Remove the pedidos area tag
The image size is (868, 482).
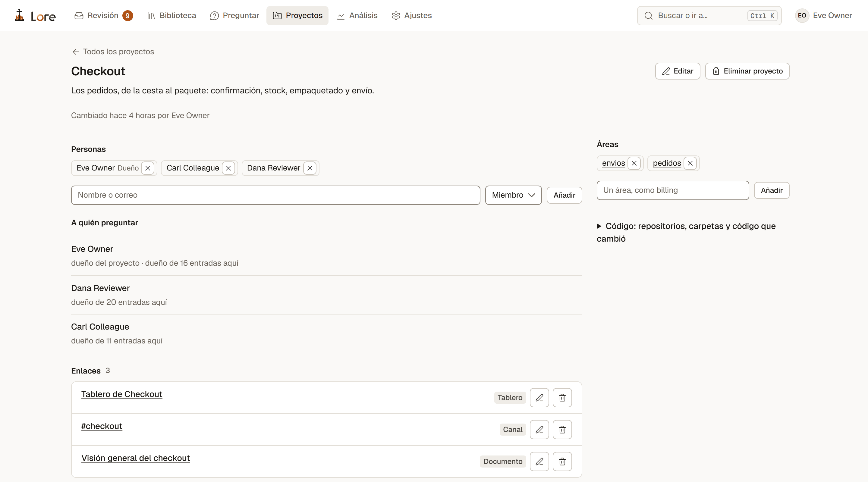point(690,163)
